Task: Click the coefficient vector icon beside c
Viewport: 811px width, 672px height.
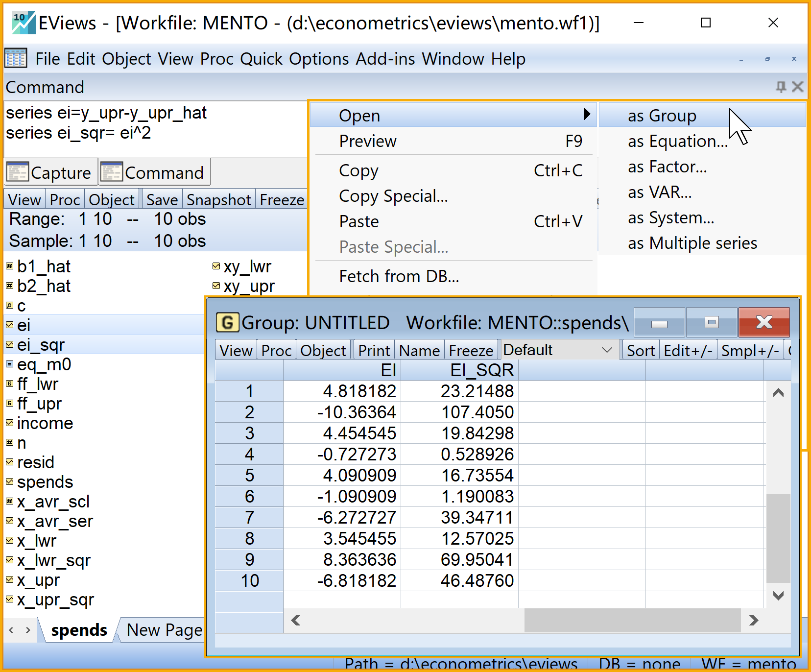Action: click(9, 305)
